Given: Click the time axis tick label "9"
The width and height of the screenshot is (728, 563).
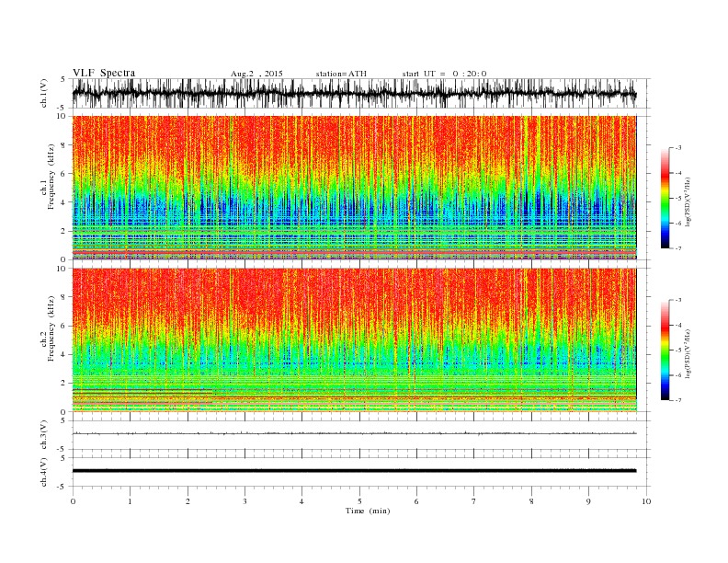Looking at the screenshot, I should click(588, 501).
